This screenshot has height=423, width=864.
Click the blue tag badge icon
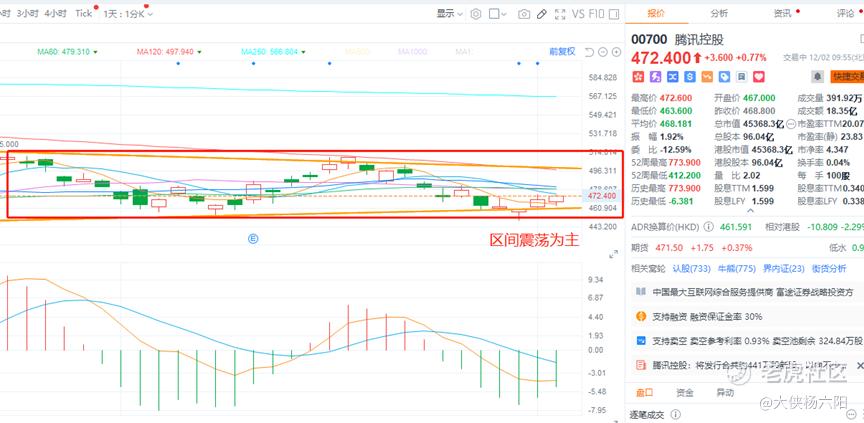(x=724, y=77)
